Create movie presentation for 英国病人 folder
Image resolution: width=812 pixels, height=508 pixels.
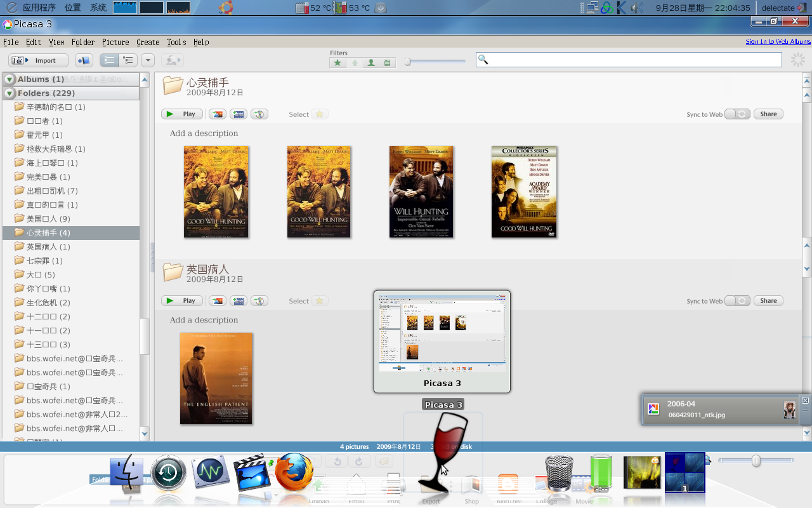click(x=239, y=301)
